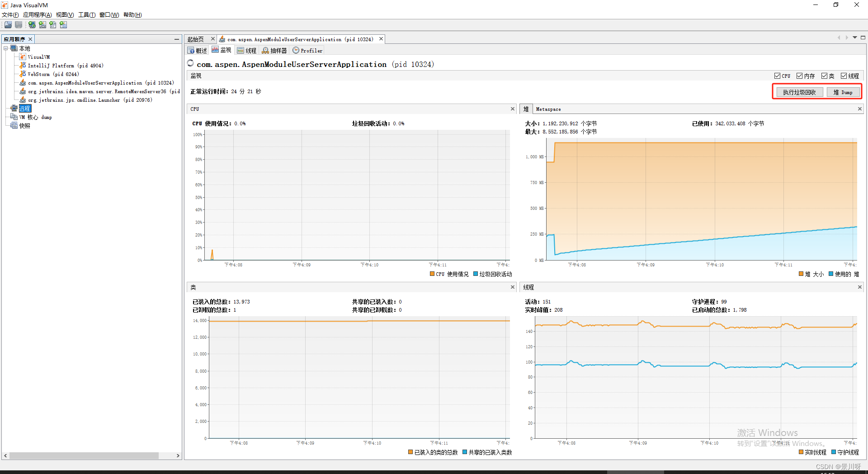The height and width of the screenshot is (474, 868).
Task: Click the Java cup icon for AspenModuleUserServerApplication
Action: [x=23, y=83]
